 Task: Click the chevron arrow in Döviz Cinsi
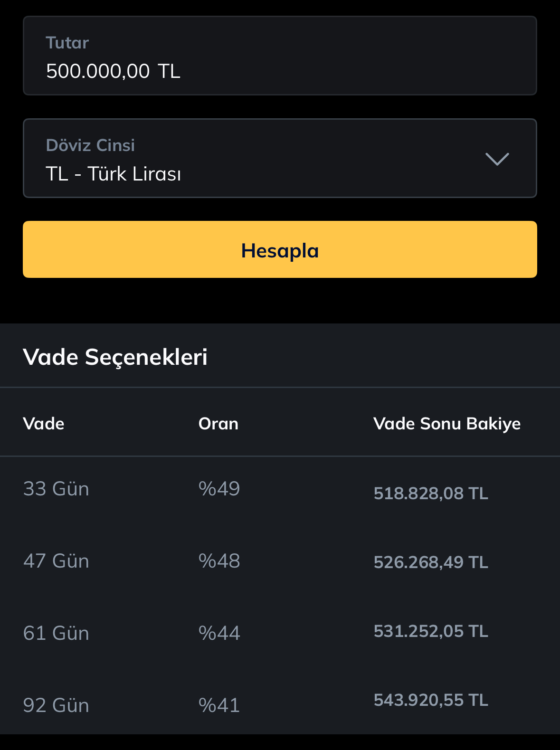[497, 159]
